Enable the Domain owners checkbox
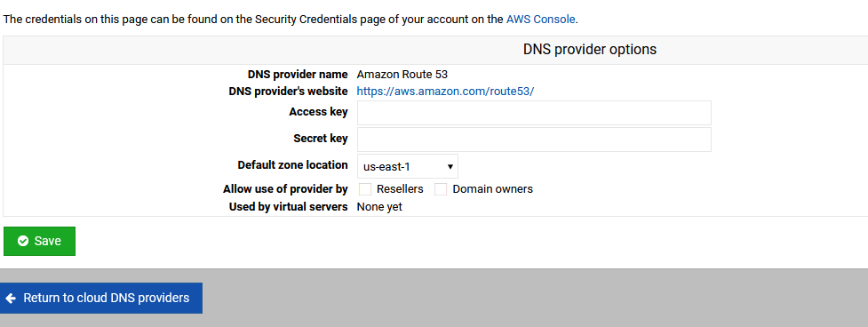Screen dimensions: 868x327 click(x=441, y=189)
